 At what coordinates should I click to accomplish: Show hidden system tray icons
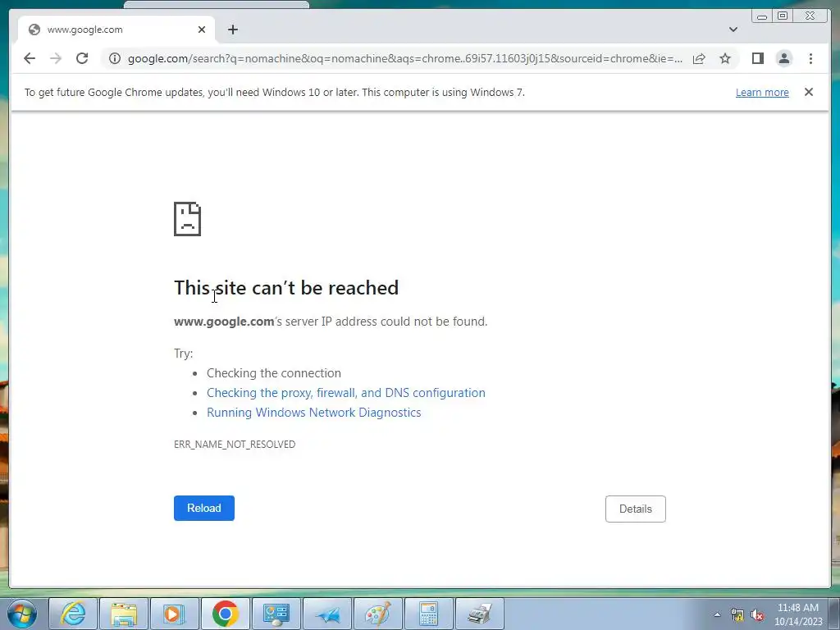click(717, 615)
